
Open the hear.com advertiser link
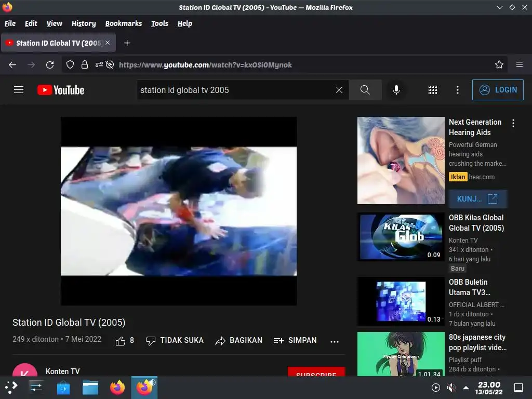point(482,177)
